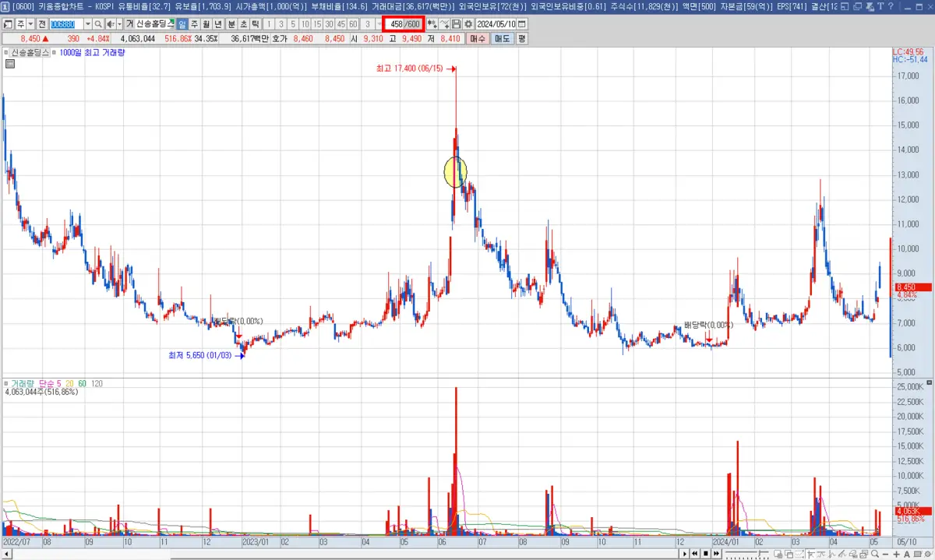Click the 단순 5 moving average label
Image resolution: width=935 pixels, height=560 pixels.
pyautogui.click(x=50, y=384)
